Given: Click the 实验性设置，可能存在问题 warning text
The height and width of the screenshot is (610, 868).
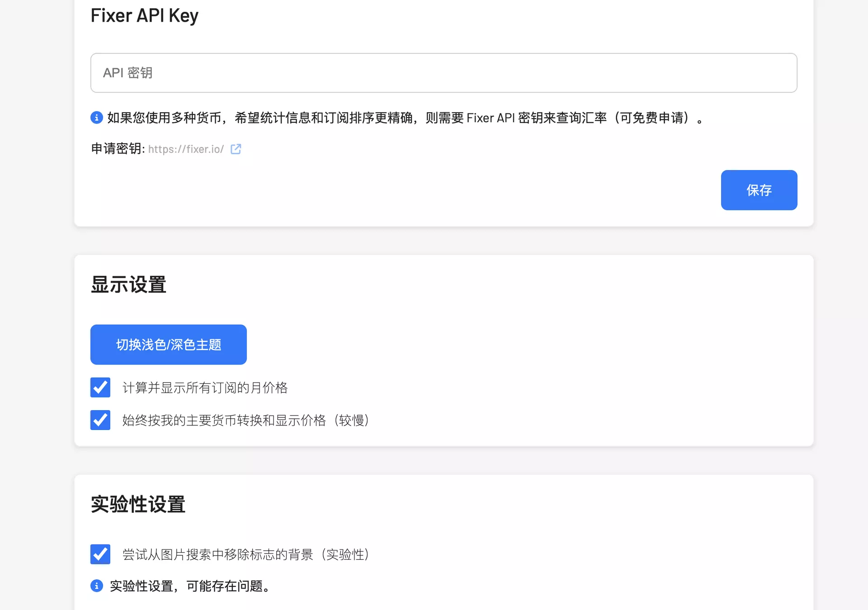Looking at the screenshot, I should click(190, 586).
